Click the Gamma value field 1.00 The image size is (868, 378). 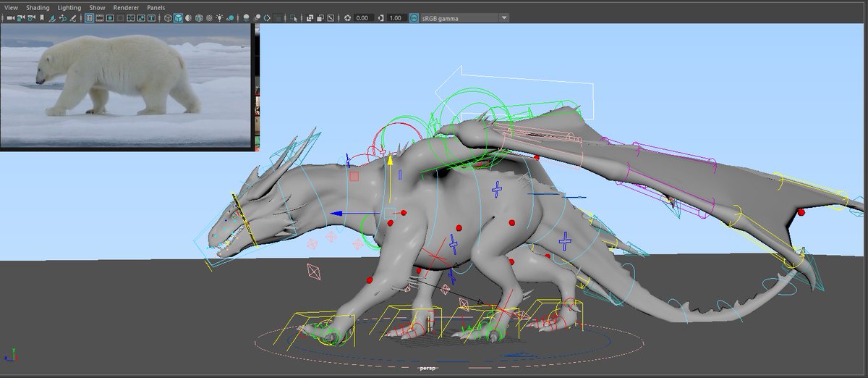(x=397, y=17)
